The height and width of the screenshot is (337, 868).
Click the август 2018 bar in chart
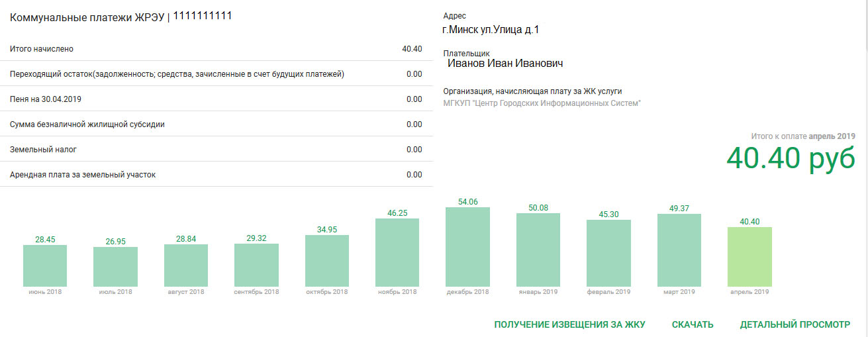pyautogui.click(x=186, y=265)
